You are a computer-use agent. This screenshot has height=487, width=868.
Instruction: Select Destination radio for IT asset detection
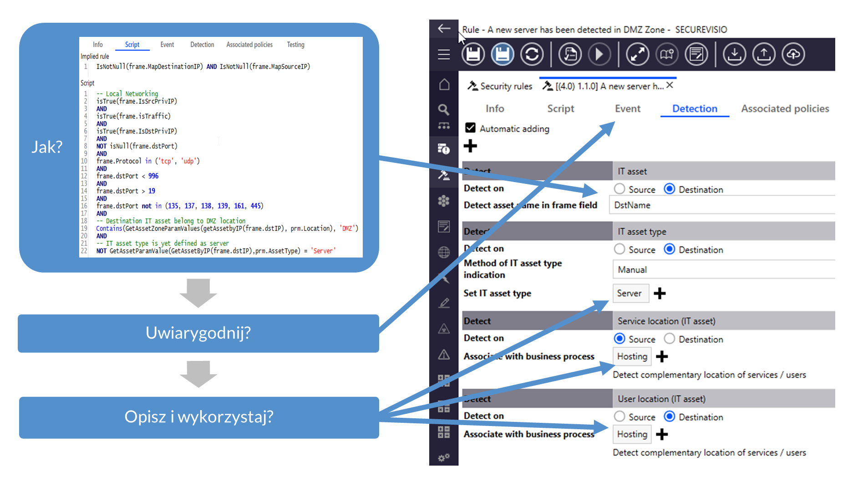669,188
